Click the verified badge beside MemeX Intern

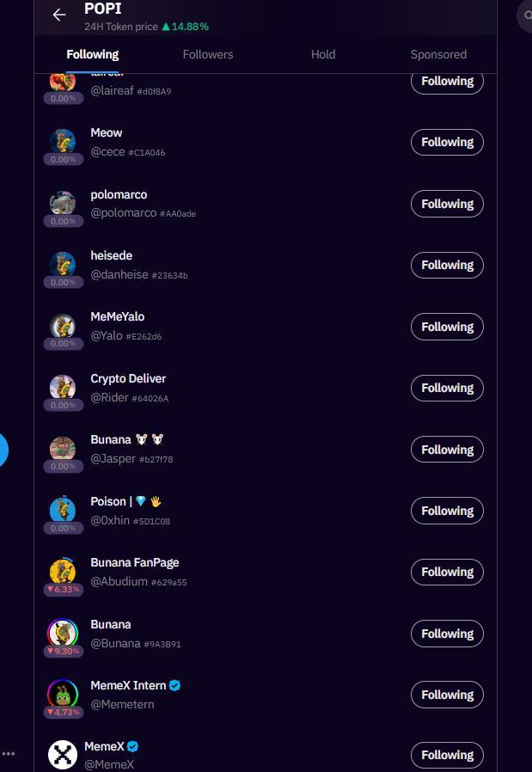[x=175, y=685]
